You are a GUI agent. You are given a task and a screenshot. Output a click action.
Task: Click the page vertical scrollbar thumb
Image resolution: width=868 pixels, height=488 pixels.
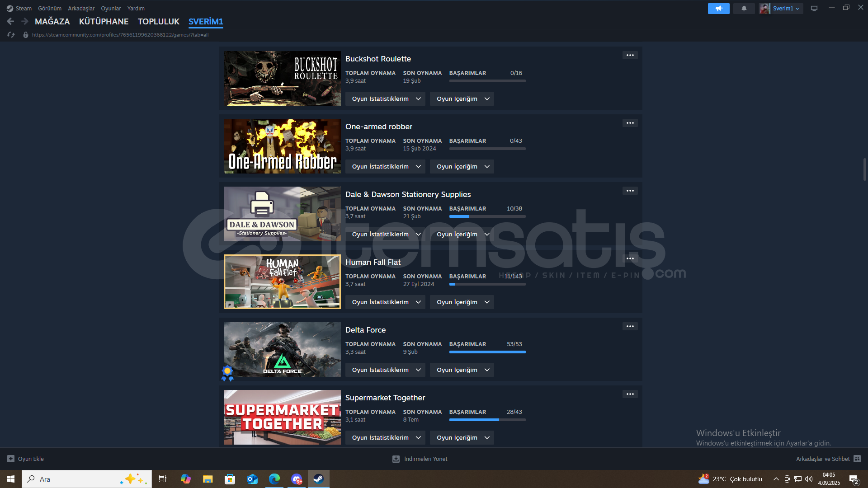pos(864,169)
